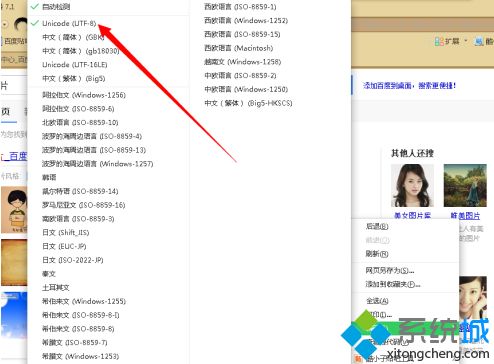This screenshot has width=494, height=364.
Task: Pick 中文（繁体）(Big5) encoding
Action: (x=74, y=78)
